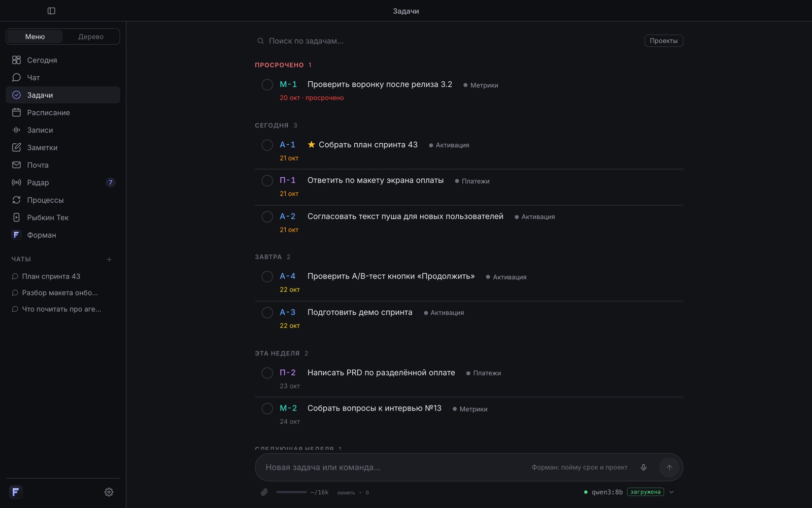Check off task М-2 interview questions
The height and width of the screenshot is (508, 812).
coord(267,409)
